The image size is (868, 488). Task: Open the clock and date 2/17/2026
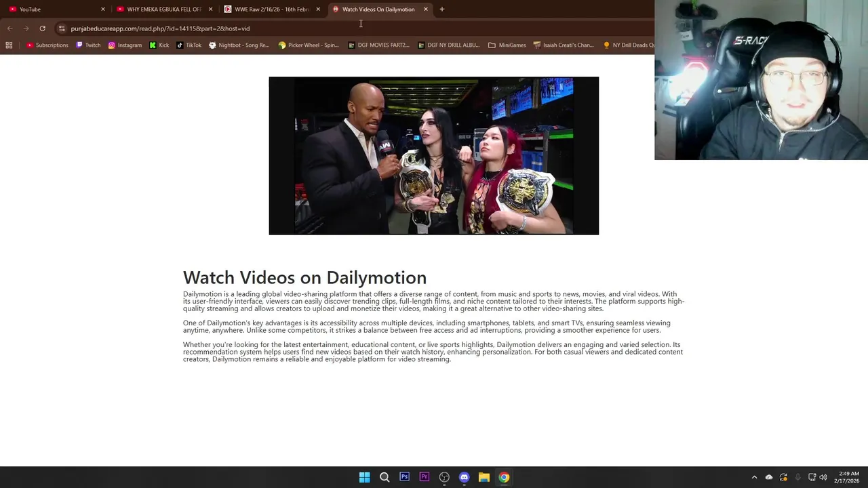(848, 477)
